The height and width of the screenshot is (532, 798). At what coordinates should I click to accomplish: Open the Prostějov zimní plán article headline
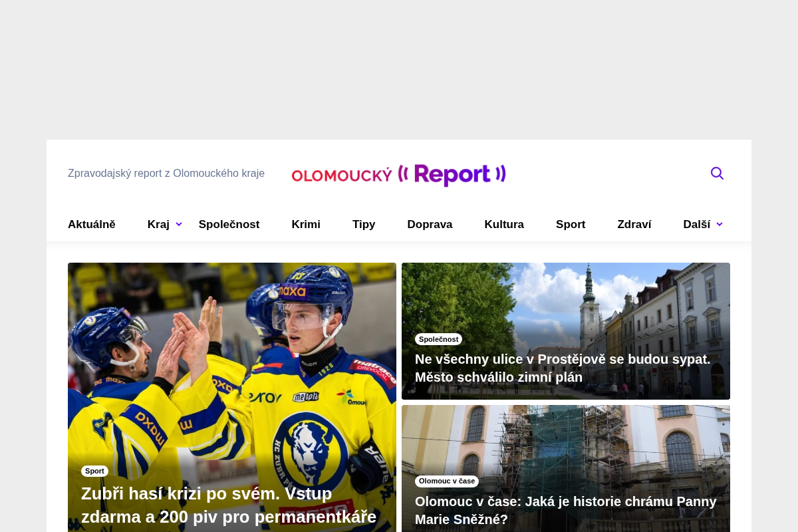[563, 368]
